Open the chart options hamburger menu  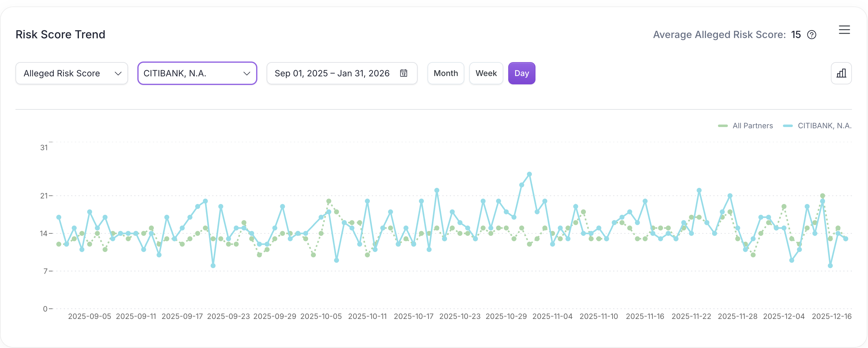[845, 30]
